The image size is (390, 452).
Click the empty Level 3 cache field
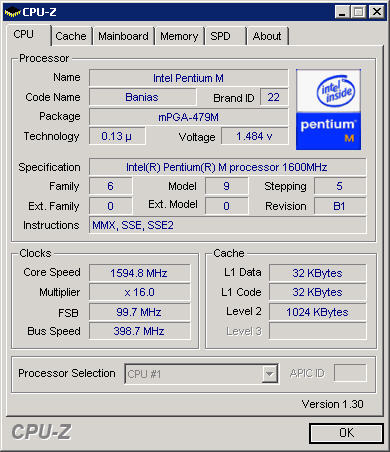click(x=318, y=331)
